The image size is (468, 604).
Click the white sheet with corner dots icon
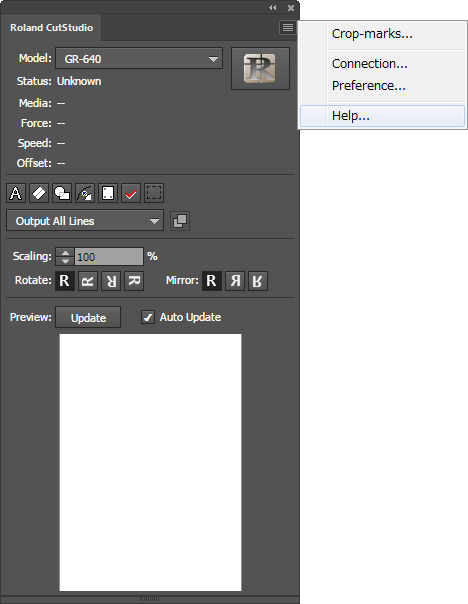[x=108, y=193]
